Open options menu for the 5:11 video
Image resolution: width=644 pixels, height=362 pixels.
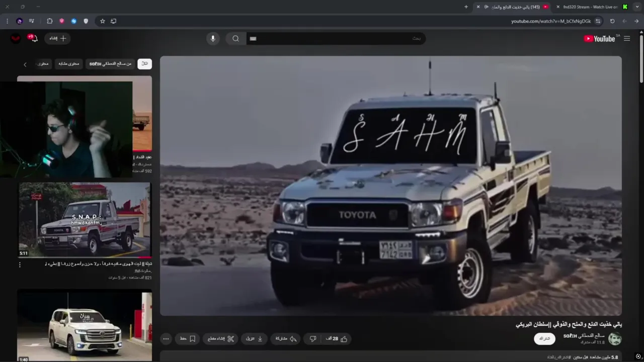coord(20,264)
